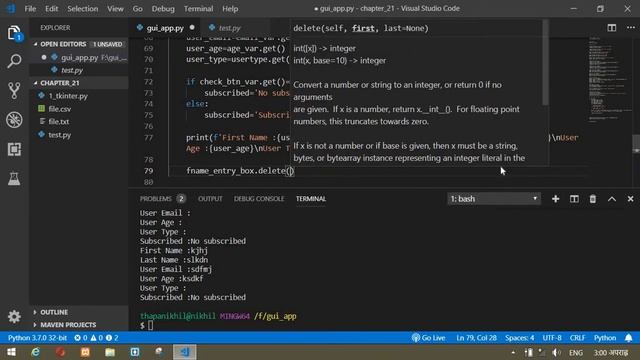Launch Internet Explorer from taskbar

tap(36, 352)
